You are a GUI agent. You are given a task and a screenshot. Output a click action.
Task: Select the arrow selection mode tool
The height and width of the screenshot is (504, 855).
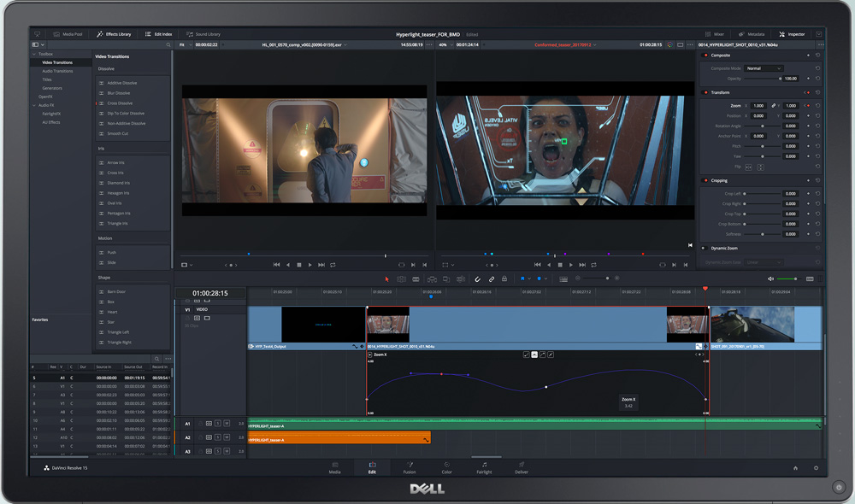tap(386, 278)
